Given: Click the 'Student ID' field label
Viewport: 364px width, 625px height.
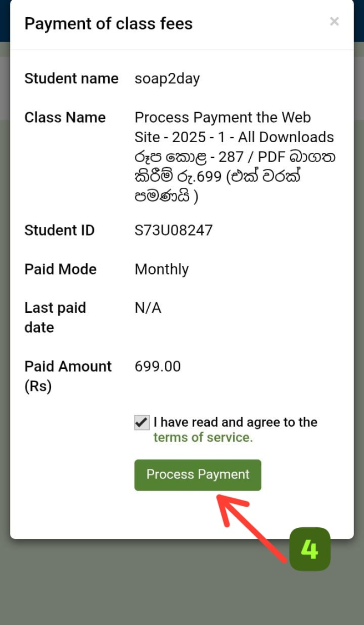Looking at the screenshot, I should coord(59,230).
